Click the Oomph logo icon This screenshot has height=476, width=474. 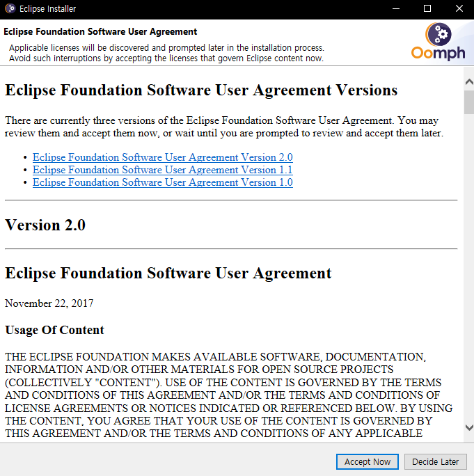(x=439, y=41)
